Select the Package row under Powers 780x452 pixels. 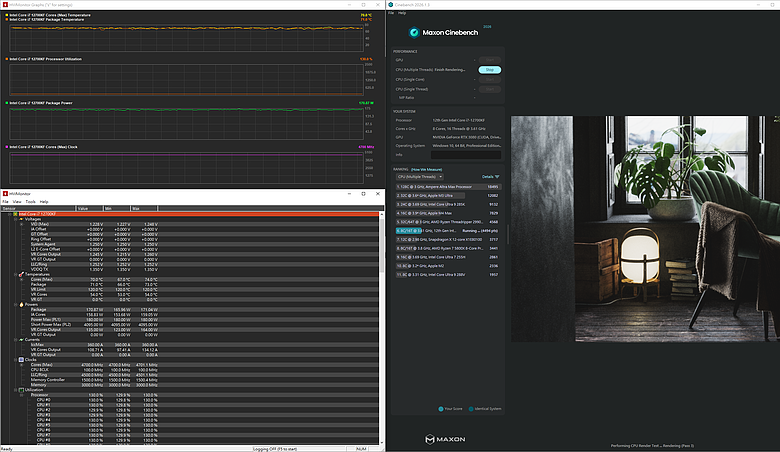190,309
